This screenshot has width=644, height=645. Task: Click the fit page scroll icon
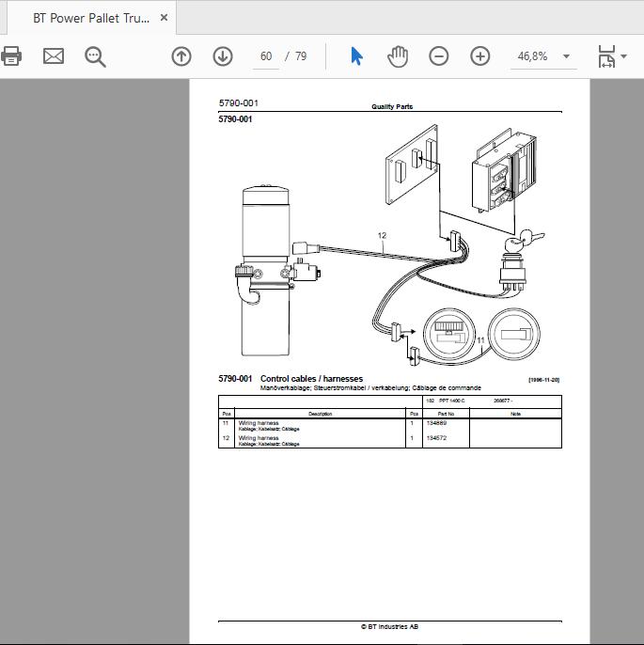click(606, 56)
